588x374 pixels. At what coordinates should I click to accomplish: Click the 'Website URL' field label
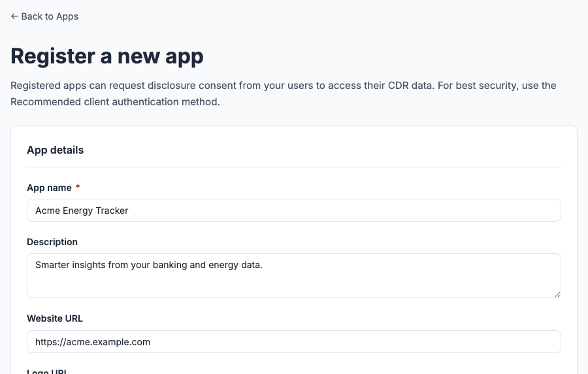point(55,318)
